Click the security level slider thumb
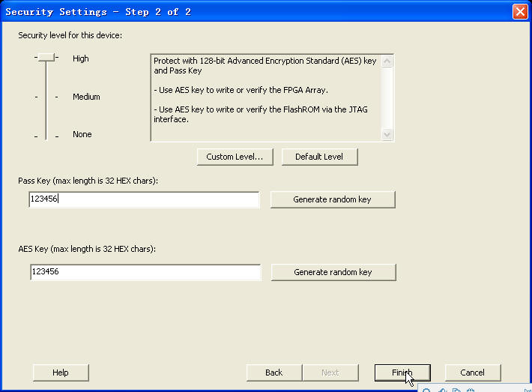The width and height of the screenshot is (532, 392). pos(46,58)
